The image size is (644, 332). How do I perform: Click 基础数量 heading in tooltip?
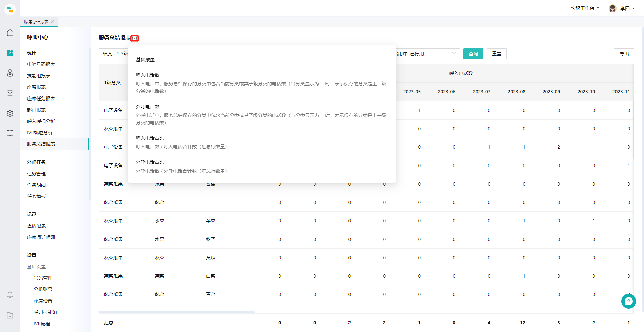[x=145, y=60]
